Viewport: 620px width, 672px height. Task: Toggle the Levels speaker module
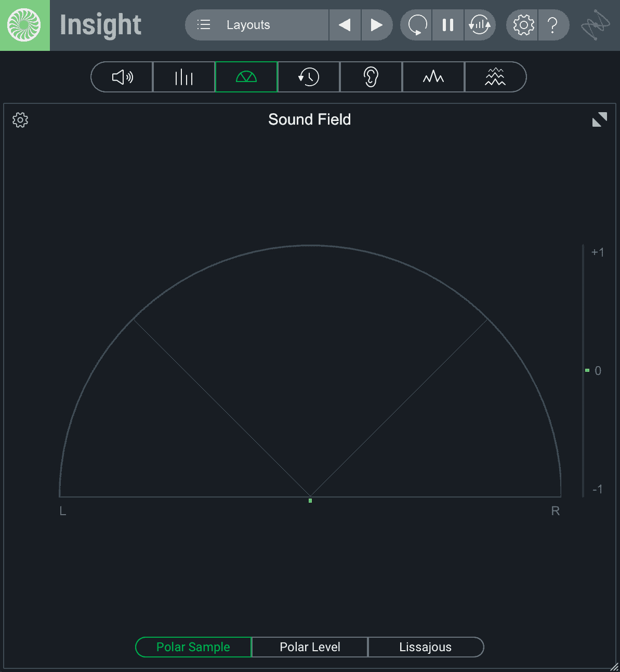click(122, 77)
